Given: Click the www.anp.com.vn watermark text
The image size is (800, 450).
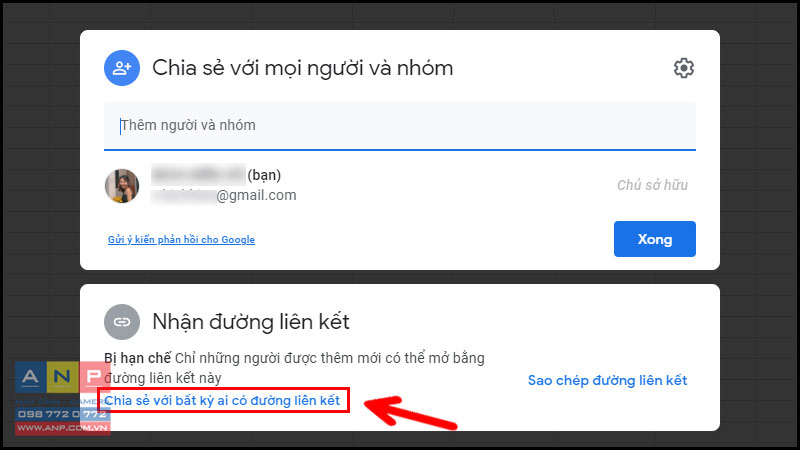Looking at the screenshot, I should coord(62,428).
